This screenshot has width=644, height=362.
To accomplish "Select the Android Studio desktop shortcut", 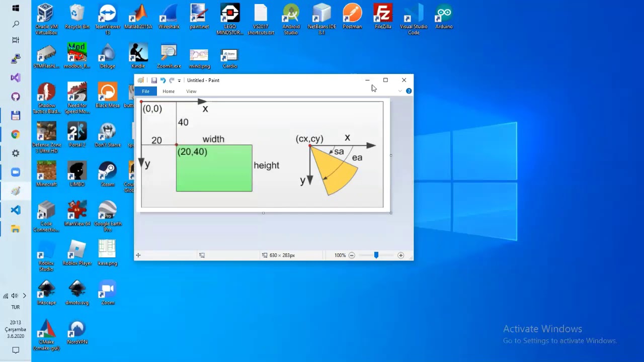I will pyautogui.click(x=291, y=20).
